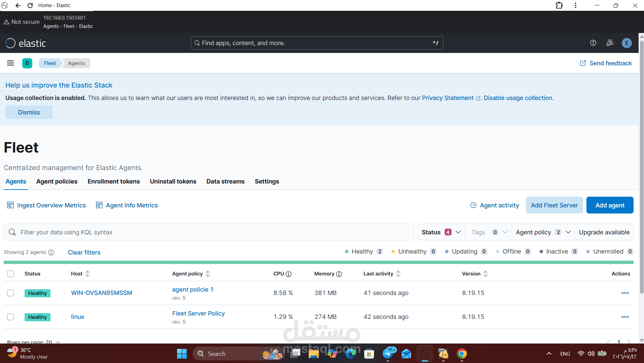The width and height of the screenshot is (644, 363).
Task: Open the agent policie 1 link
Action: tap(193, 290)
